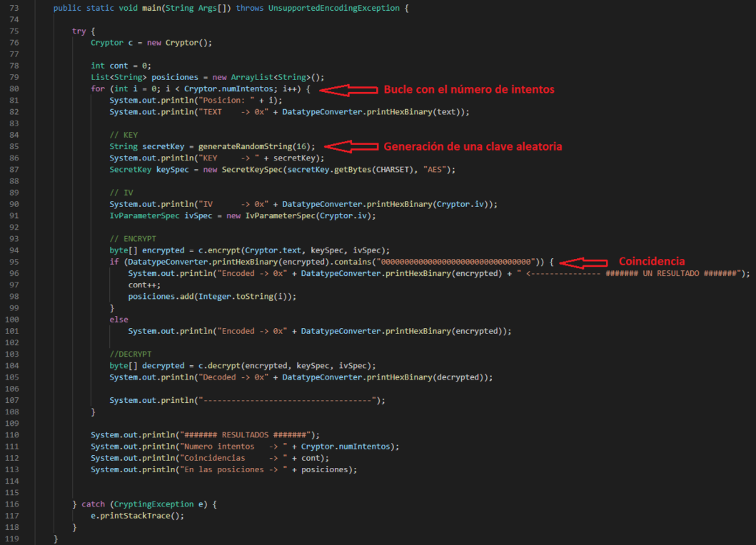Click the red 'Coincidencia' annotation text
The image size is (756, 545).
click(x=651, y=262)
